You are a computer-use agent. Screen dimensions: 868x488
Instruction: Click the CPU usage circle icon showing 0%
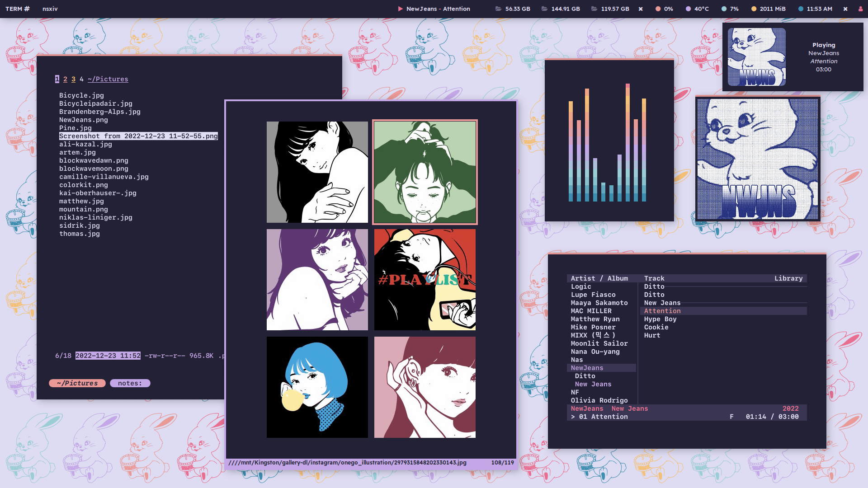[x=658, y=9]
